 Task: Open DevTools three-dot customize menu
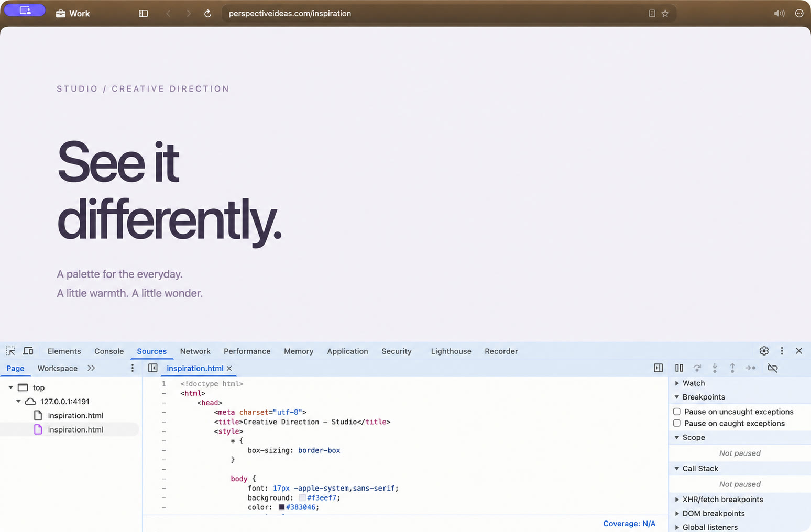point(782,351)
